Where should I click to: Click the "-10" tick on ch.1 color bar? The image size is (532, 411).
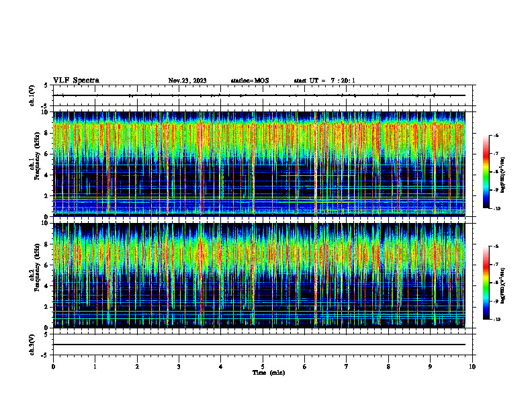click(496, 209)
